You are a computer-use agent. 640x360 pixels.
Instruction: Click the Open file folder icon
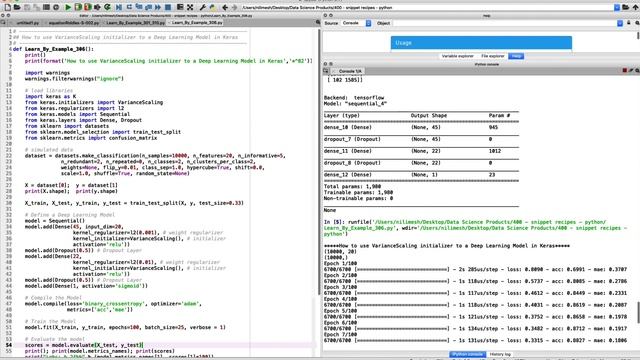pos(17,7)
